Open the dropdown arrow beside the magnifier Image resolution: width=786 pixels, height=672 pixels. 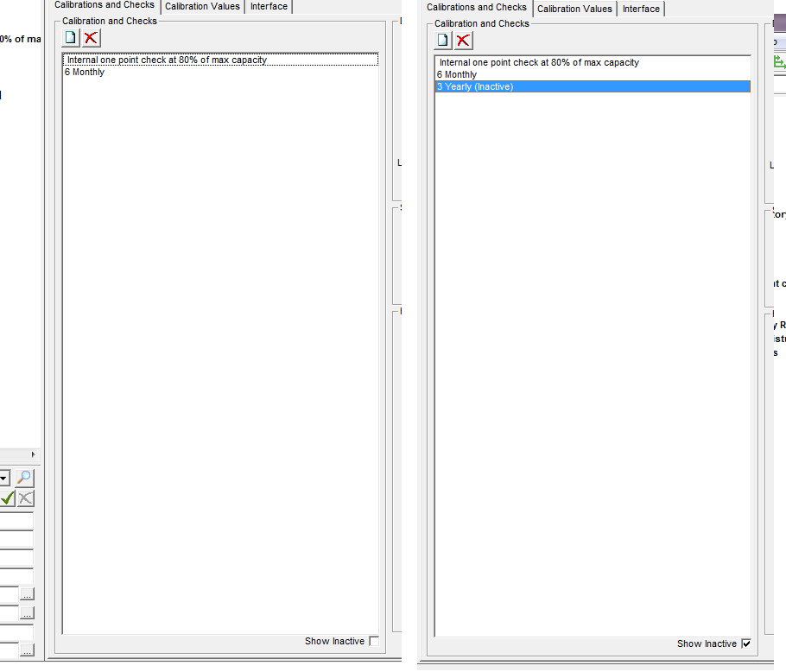pos(3,478)
